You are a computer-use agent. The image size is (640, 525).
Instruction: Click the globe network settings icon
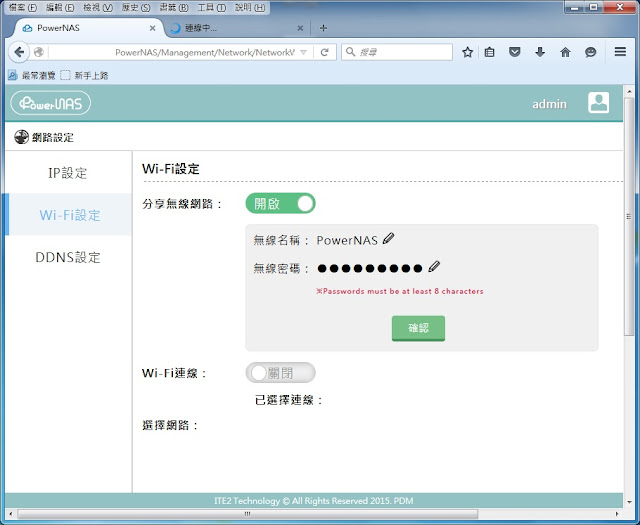[21, 137]
